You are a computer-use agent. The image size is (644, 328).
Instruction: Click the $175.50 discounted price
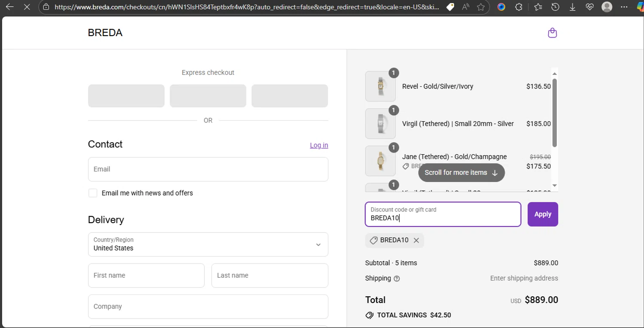pos(538,166)
